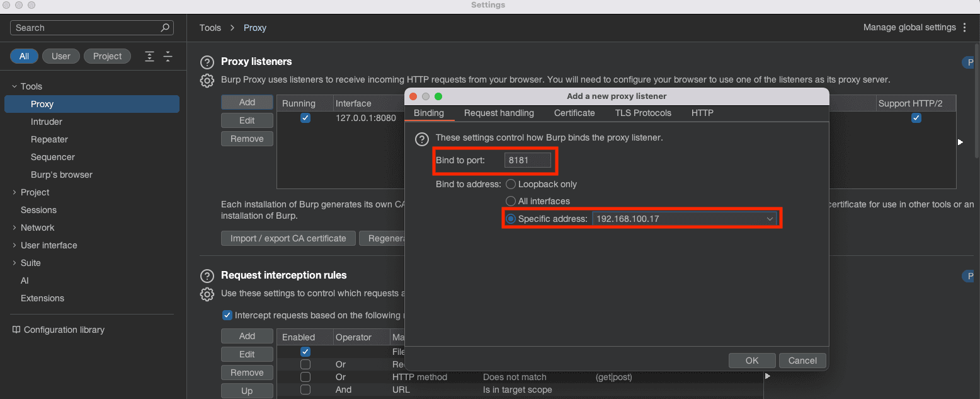980x399 pixels.
Task: Toggle the Support HTTP/2 checkbox
Action: (916, 119)
